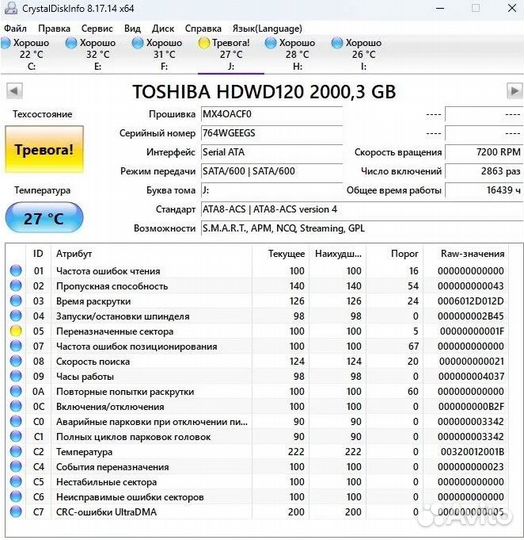The image size is (524, 540).
Task: Click the rotation speed value 7200 RPM
Action: tap(484, 152)
